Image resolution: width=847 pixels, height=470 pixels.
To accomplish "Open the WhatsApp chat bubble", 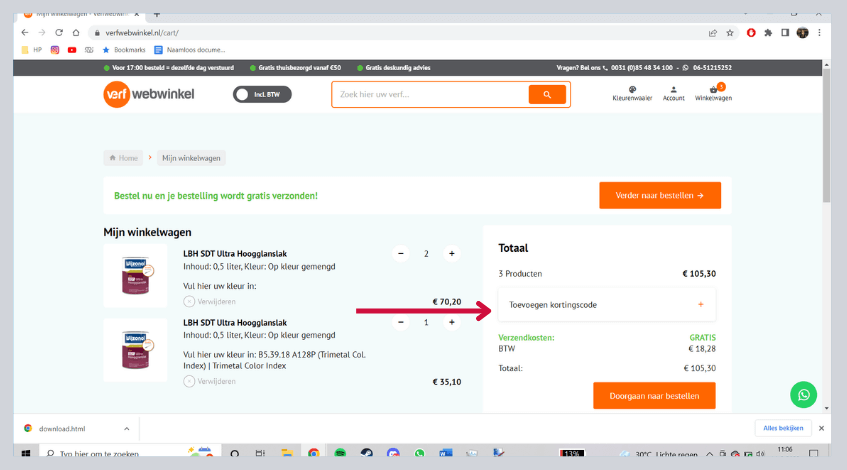I will coord(803,395).
